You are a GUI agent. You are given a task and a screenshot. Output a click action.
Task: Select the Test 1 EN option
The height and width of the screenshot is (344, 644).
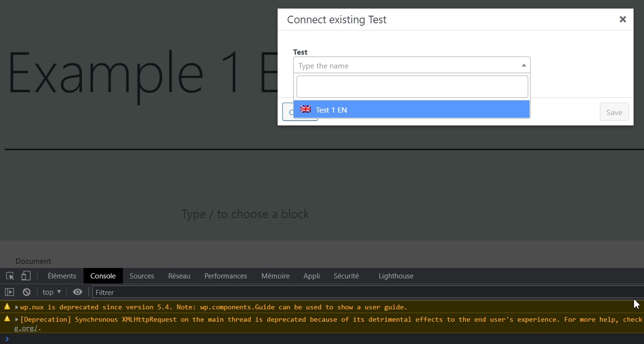(x=411, y=109)
